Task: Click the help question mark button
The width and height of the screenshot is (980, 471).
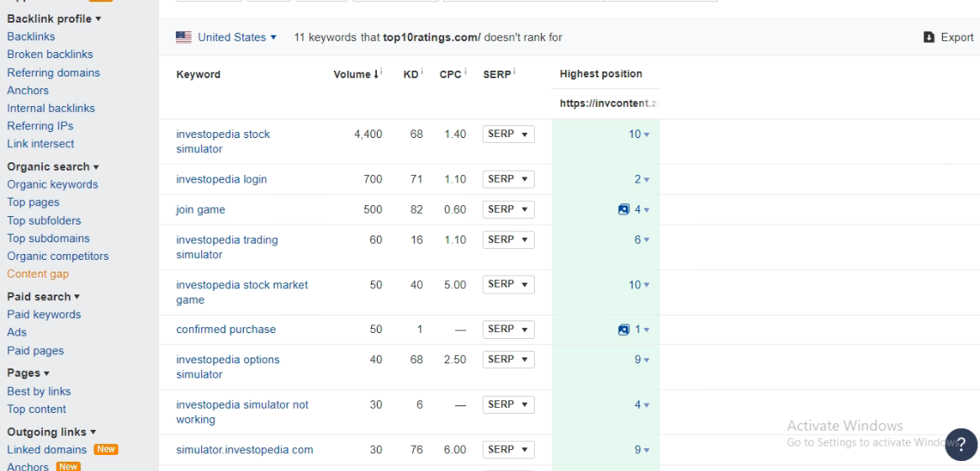Action: click(961, 445)
